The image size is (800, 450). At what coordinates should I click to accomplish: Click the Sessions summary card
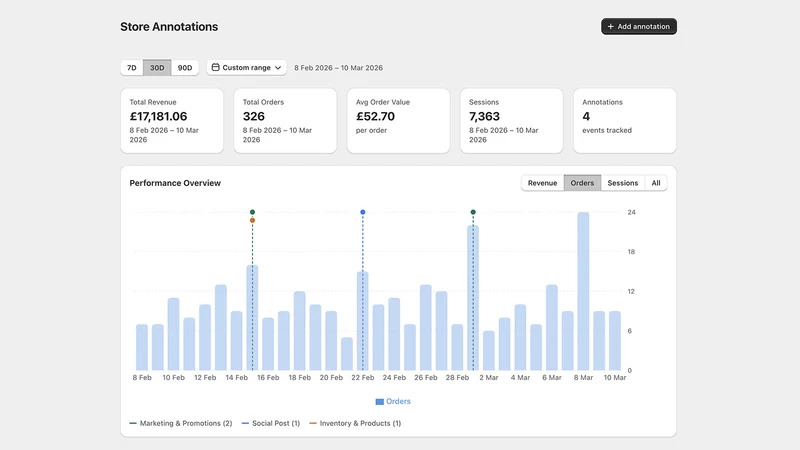512,121
